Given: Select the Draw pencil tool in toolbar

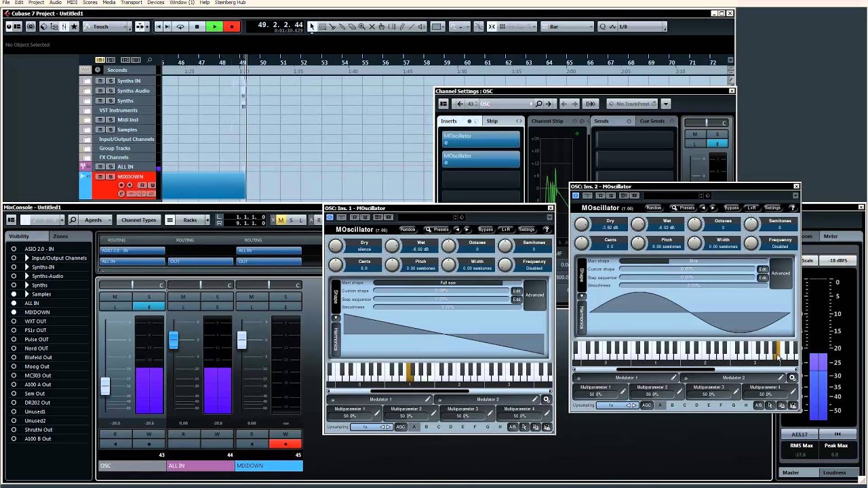Looking at the screenshot, I should [x=401, y=26].
